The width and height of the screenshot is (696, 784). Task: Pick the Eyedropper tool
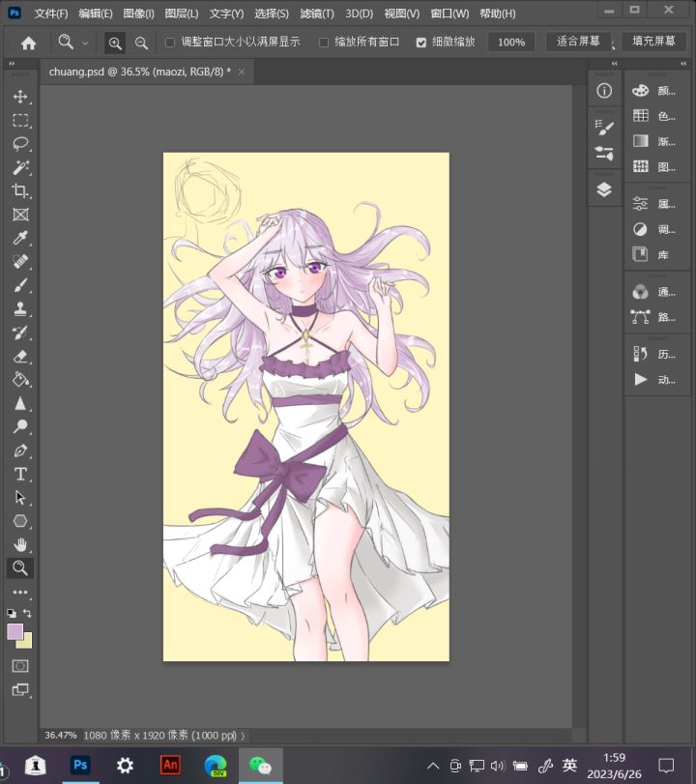coord(20,238)
